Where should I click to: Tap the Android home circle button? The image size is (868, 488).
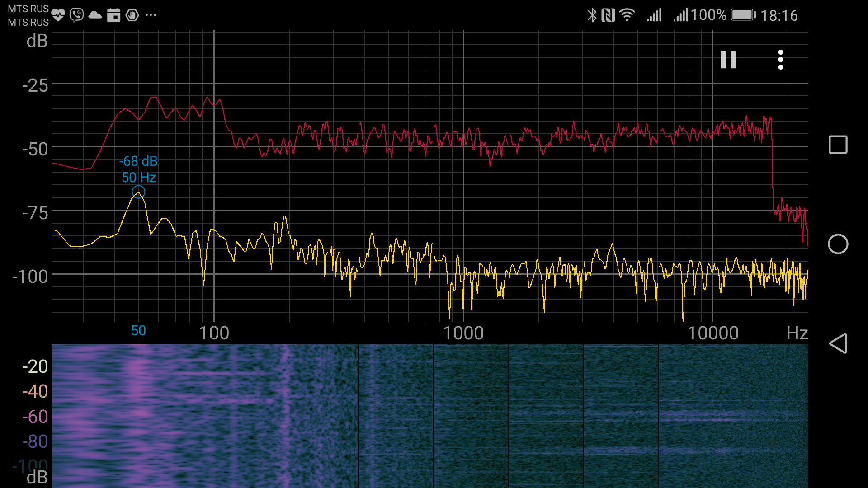(838, 244)
